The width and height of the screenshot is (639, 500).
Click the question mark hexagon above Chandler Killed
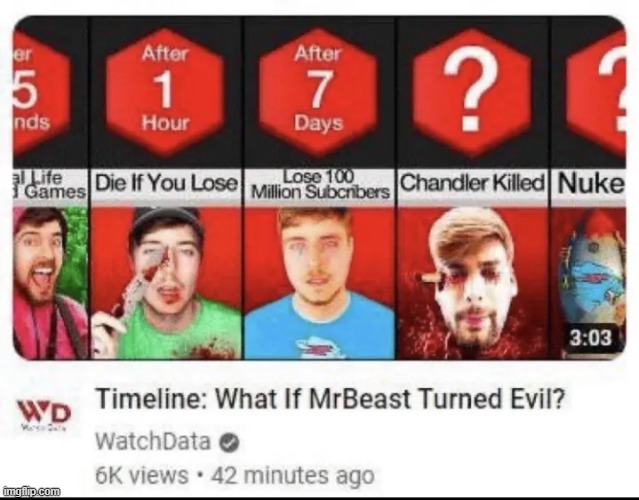click(472, 90)
